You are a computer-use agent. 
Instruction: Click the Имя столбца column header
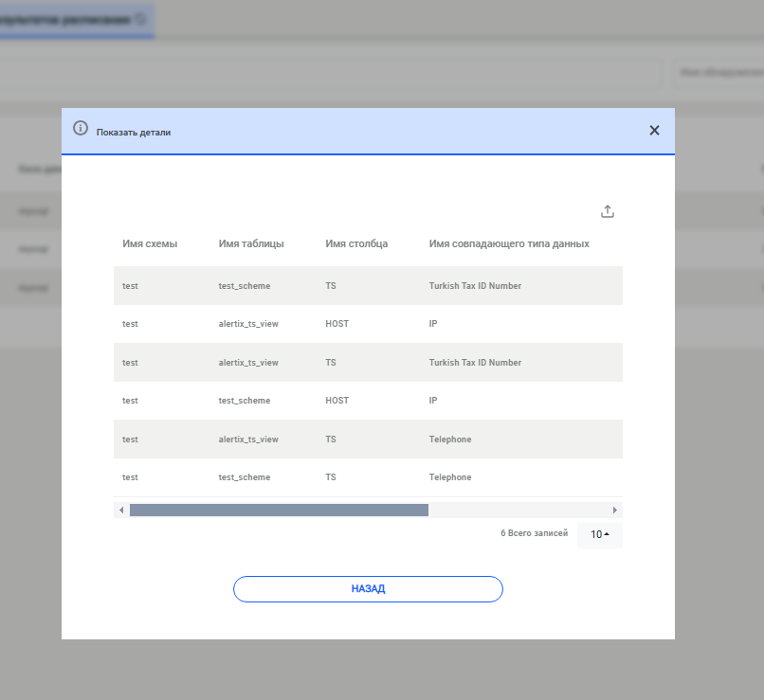(356, 243)
